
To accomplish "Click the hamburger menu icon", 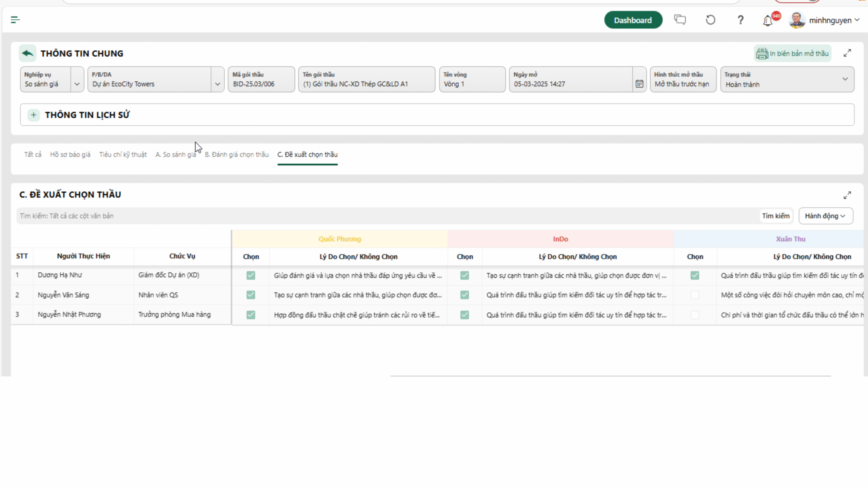I will point(15,20).
